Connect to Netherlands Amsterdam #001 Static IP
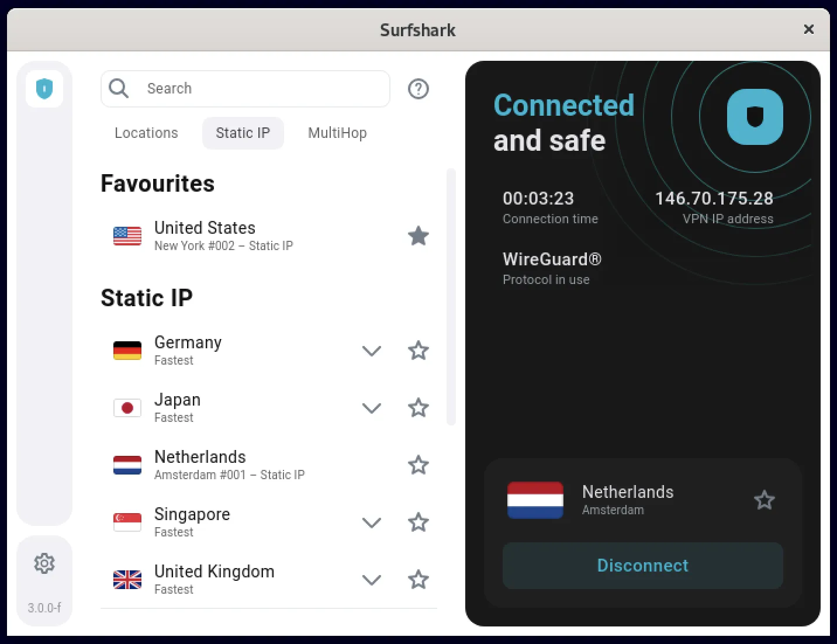The width and height of the screenshot is (837, 644). [x=229, y=465]
